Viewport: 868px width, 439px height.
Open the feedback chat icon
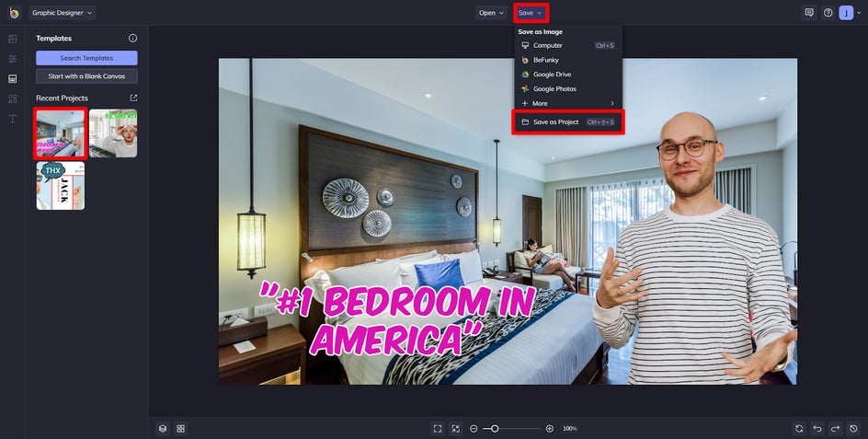(x=809, y=13)
